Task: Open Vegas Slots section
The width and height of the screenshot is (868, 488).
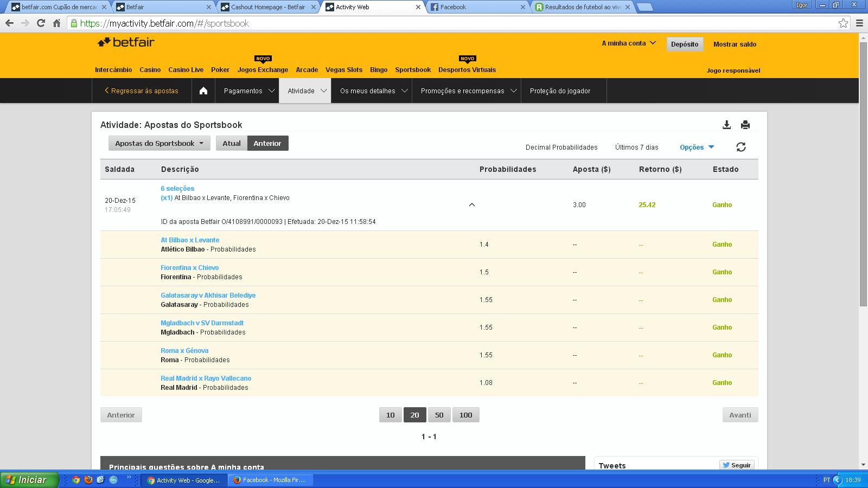Action: [x=344, y=69]
